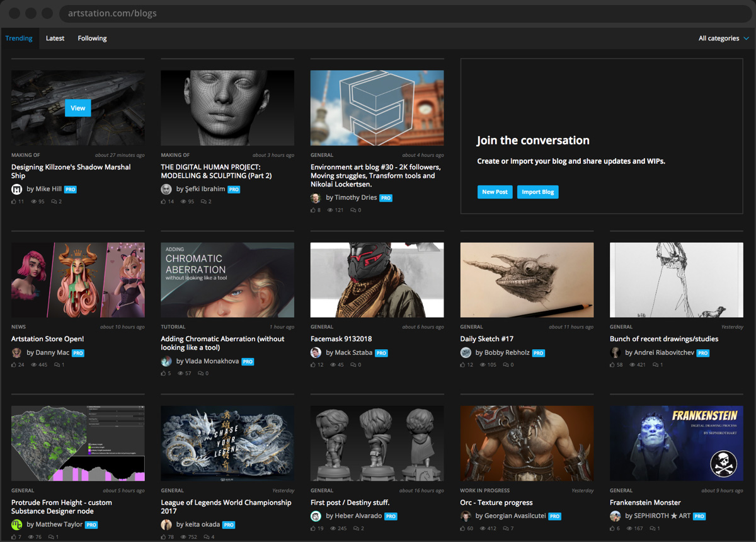Open the Artstation Store three-girls thumbnail
The height and width of the screenshot is (542, 756).
click(x=78, y=280)
